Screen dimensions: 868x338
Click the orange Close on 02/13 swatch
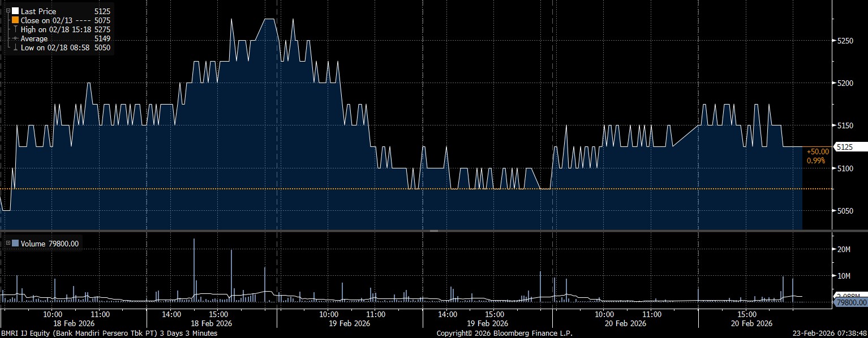click(x=15, y=20)
